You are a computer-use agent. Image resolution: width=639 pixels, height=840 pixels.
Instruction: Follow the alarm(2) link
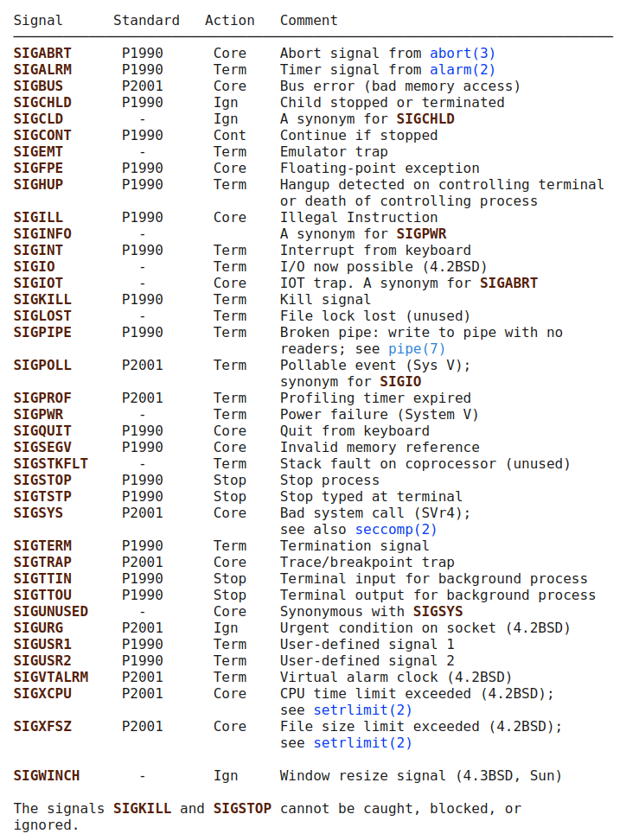pos(463,70)
